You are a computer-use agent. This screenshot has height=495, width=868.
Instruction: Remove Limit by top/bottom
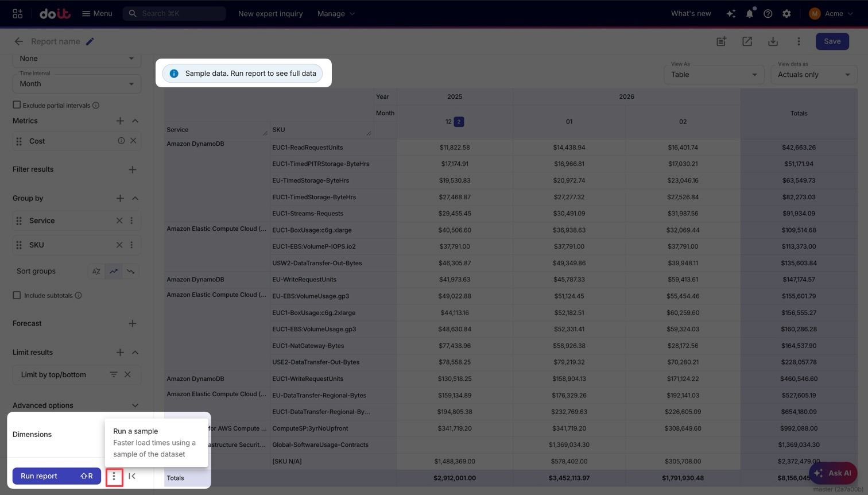[127, 374]
